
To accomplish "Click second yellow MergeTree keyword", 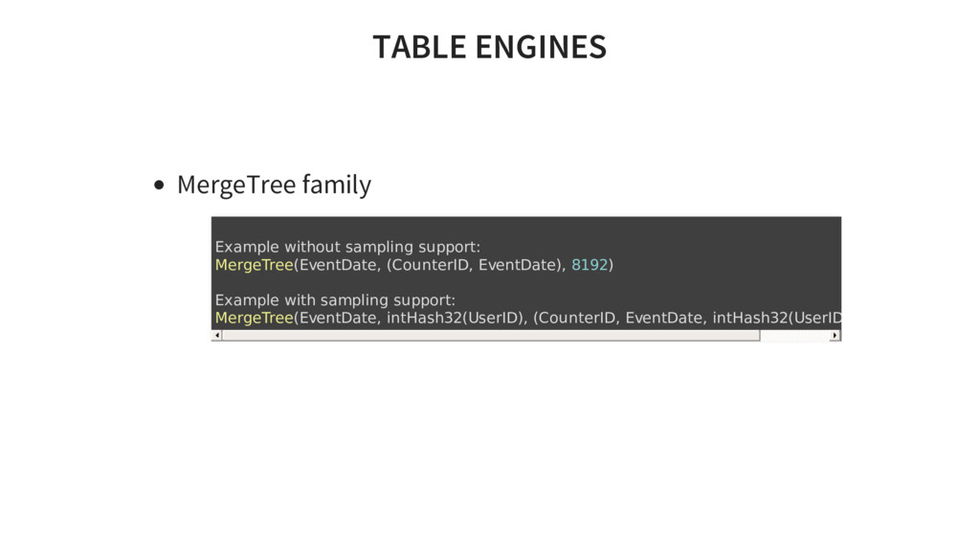I will 254,318.
